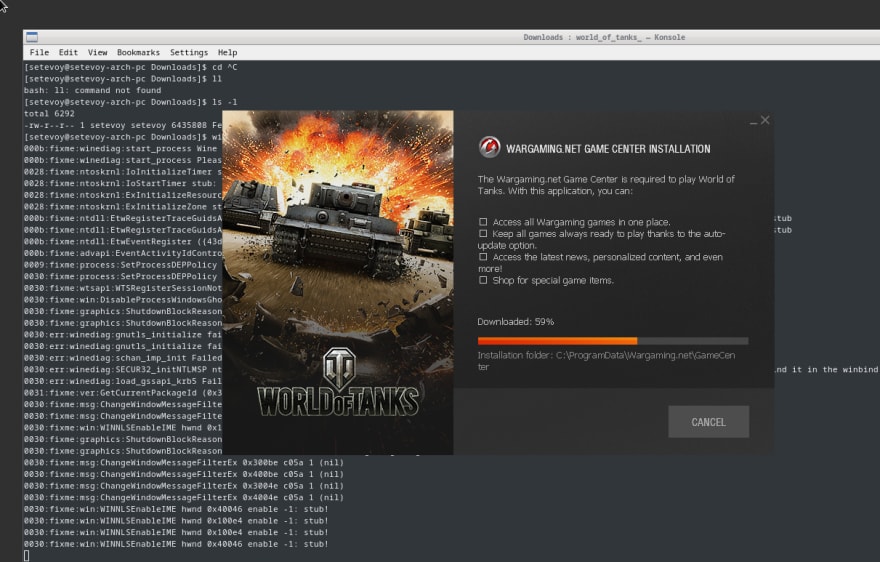Click bullet box beside 'Keep all games always ready'

point(483,234)
